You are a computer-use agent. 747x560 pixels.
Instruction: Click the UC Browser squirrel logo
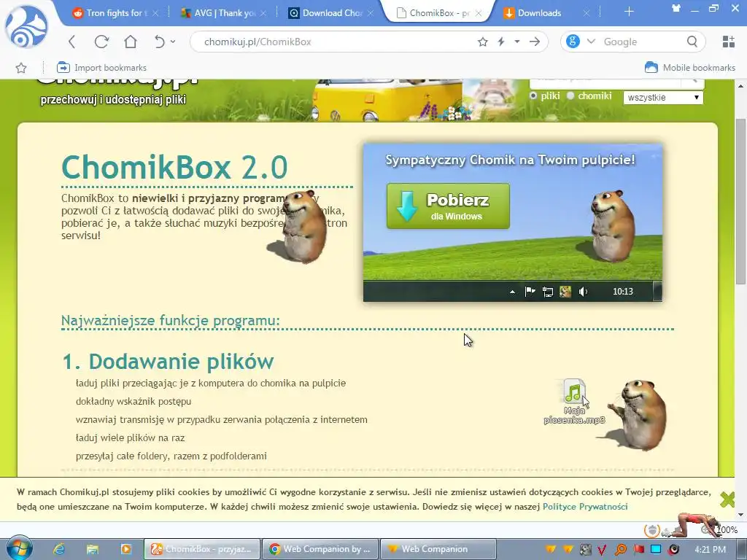[26, 28]
